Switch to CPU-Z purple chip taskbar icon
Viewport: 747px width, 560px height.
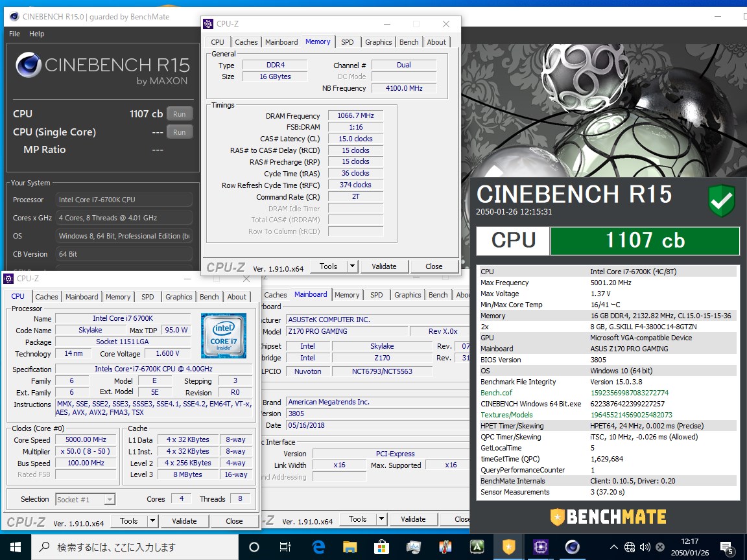click(x=540, y=547)
